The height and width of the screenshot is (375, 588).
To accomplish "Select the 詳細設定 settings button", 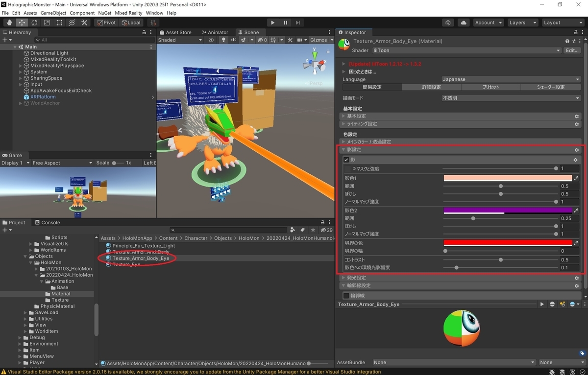I will 431,87.
